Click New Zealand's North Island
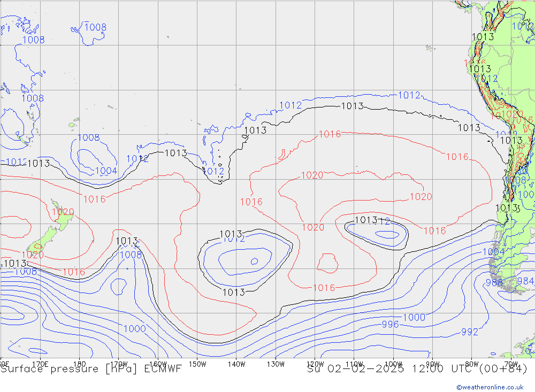This screenshot has height=392, width=535. (x=59, y=217)
